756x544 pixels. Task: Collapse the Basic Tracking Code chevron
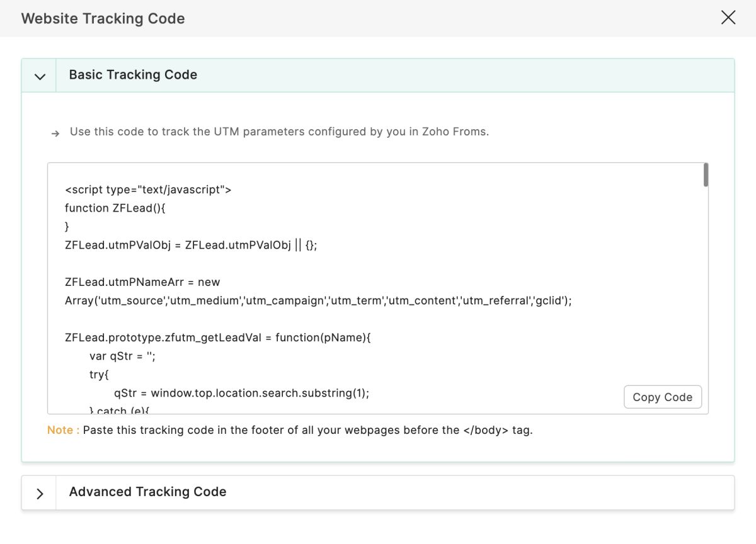tap(40, 76)
